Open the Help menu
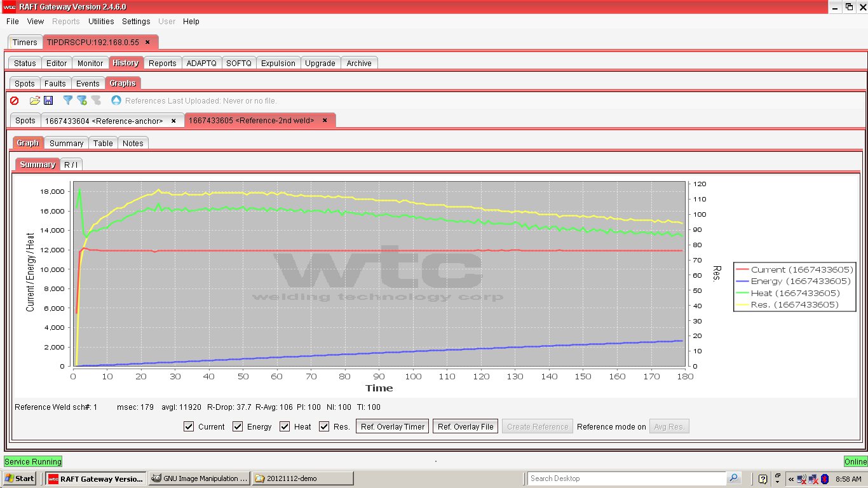 [x=191, y=22]
